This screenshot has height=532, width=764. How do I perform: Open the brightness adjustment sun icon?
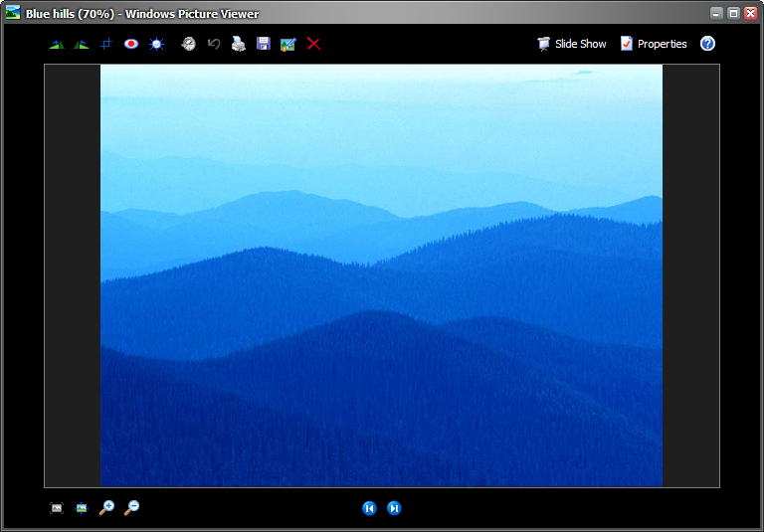tap(156, 45)
